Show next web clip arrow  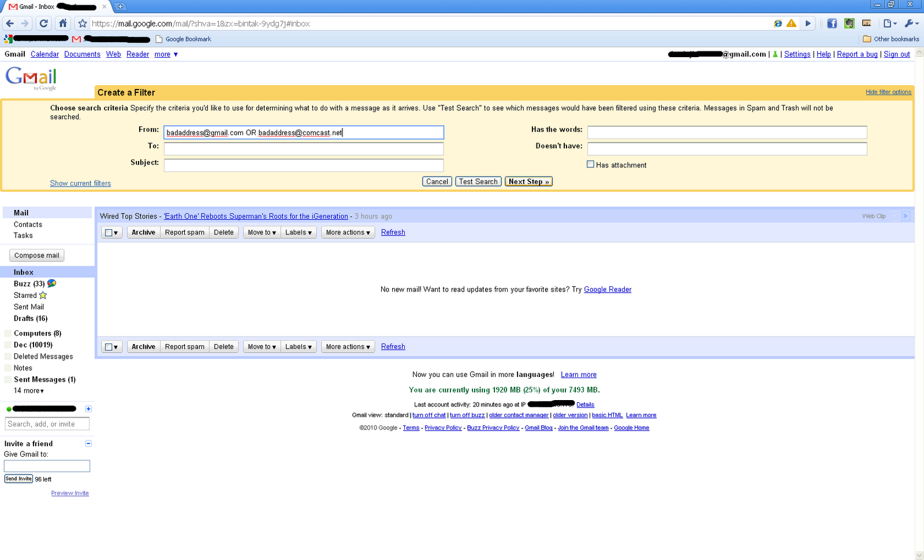point(905,216)
